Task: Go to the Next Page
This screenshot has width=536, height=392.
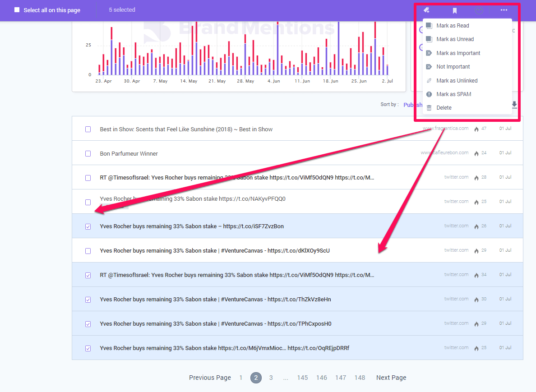Action: 391,378
